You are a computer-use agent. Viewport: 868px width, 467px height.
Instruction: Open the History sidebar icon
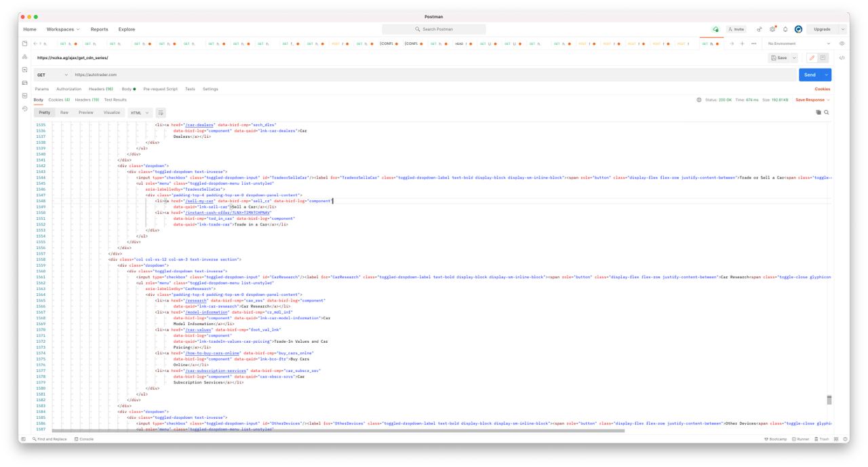[x=25, y=109]
